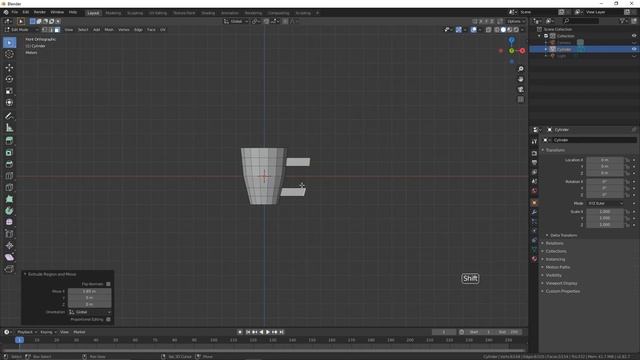
Task: Activate the Edge Slide tool
Action: (9, 234)
